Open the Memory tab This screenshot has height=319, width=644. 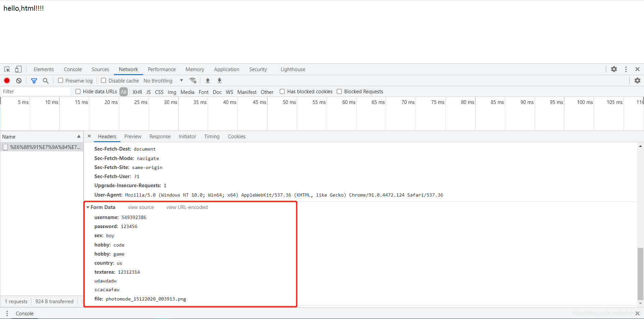pyautogui.click(x=195, y=69)
